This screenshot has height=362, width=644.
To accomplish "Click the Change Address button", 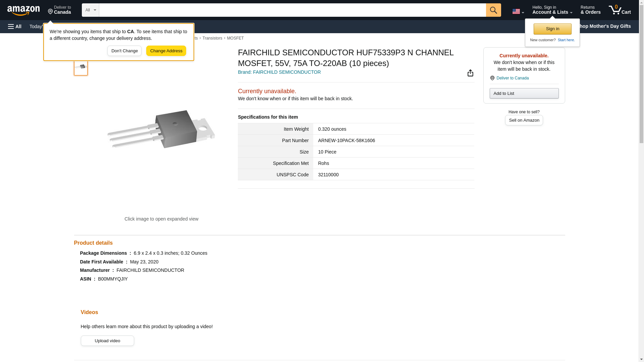I will click(166, 51).
